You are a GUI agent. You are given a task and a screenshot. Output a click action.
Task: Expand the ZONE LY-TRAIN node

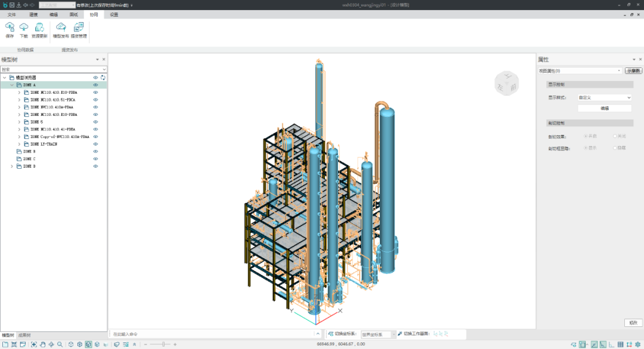19,144
